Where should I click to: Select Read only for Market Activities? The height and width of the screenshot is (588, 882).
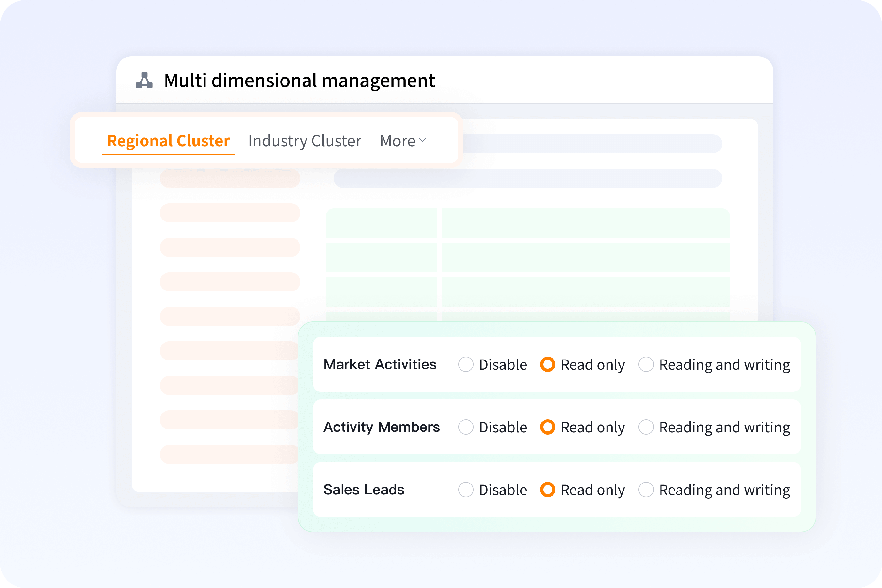coord(547,365)
